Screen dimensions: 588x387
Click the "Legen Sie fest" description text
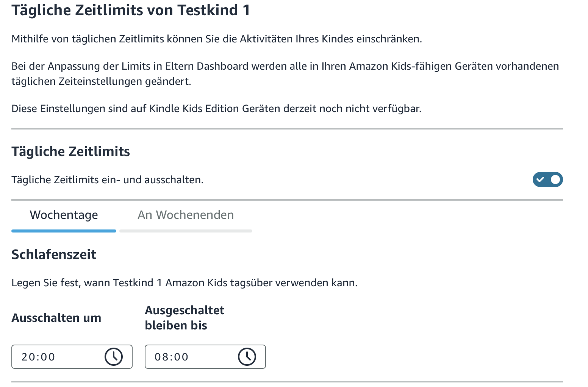pyautogui.click(x=184, y=283)
